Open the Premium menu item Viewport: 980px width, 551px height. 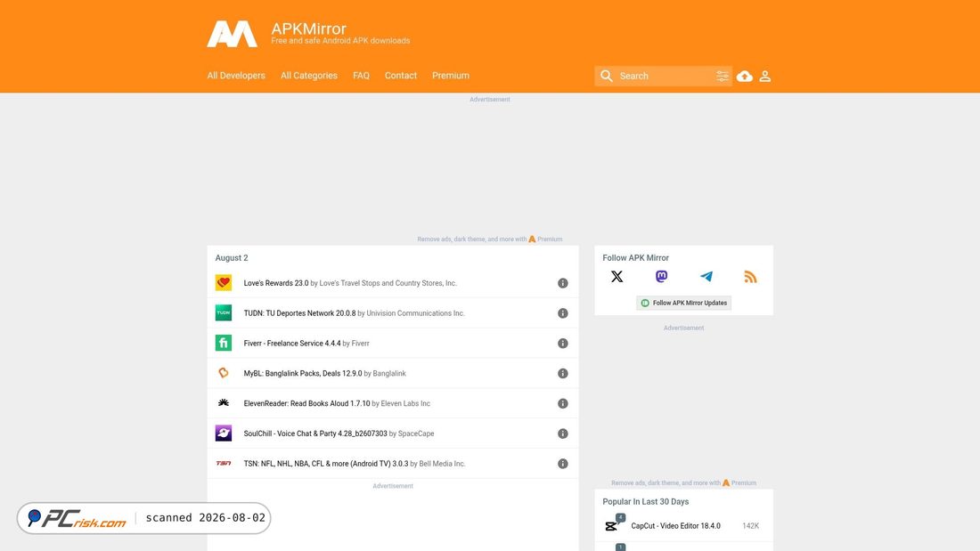451,76
